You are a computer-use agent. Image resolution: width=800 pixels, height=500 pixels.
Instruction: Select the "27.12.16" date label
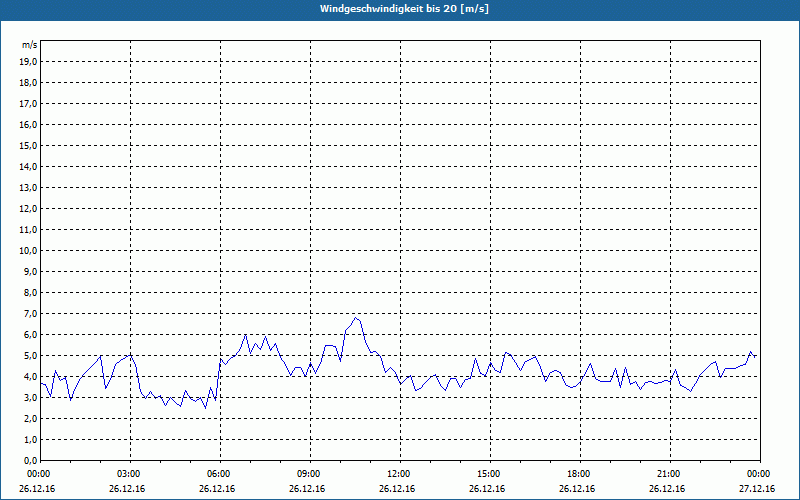pos(757,489)
